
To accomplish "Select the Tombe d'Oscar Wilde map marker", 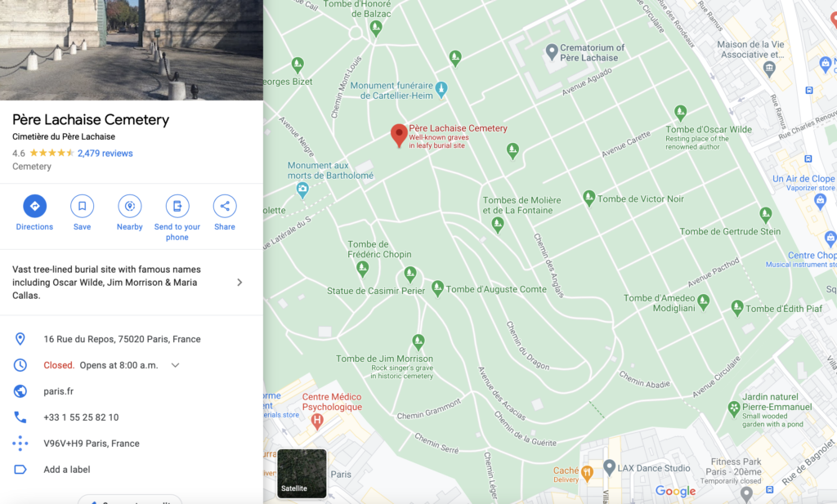I will point(680,113).
